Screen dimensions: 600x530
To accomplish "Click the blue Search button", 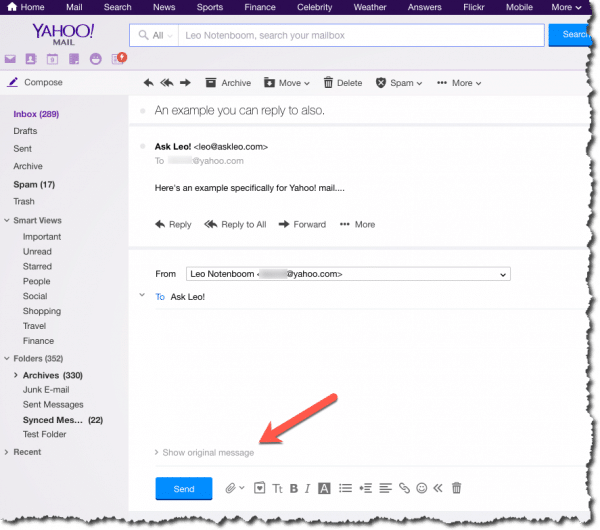I will click(569, 35).
